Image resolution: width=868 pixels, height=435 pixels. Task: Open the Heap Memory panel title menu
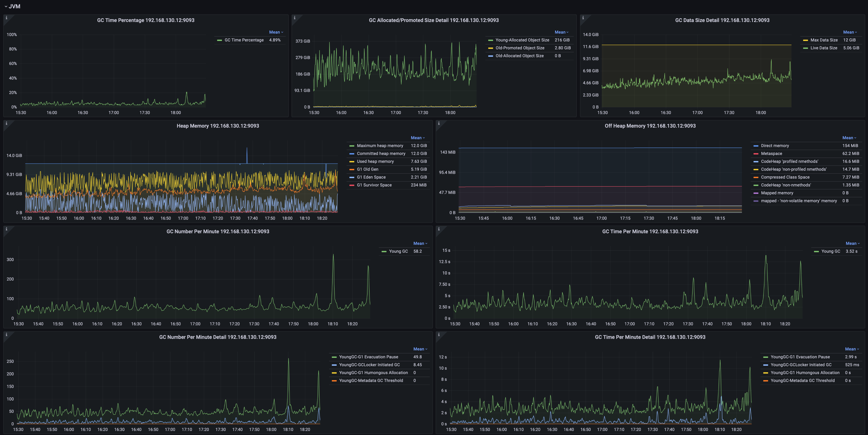click(x=218, y=126)
